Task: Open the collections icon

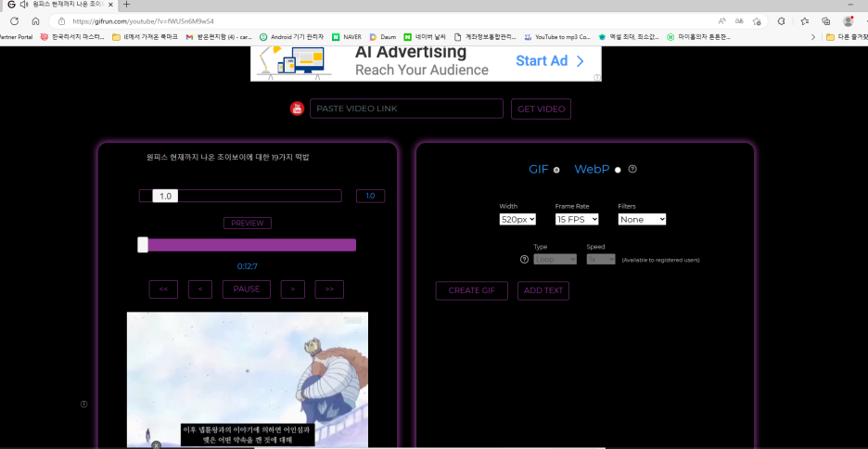Action: pyautogui.click(x=826, y=21)
